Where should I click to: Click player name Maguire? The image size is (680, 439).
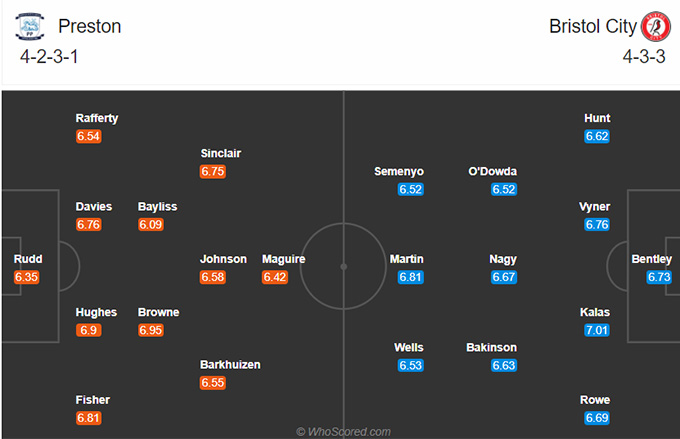[x=284, y=259]
